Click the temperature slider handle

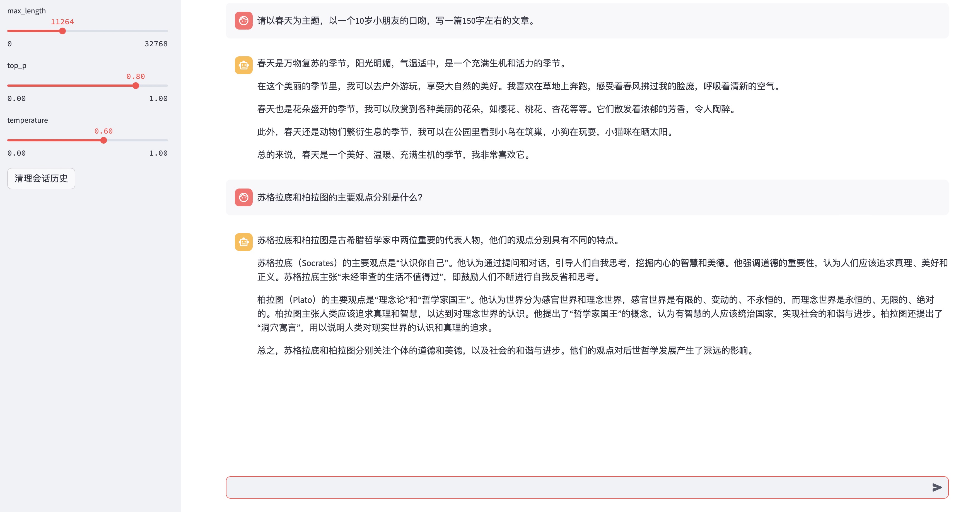click(103, 140)
